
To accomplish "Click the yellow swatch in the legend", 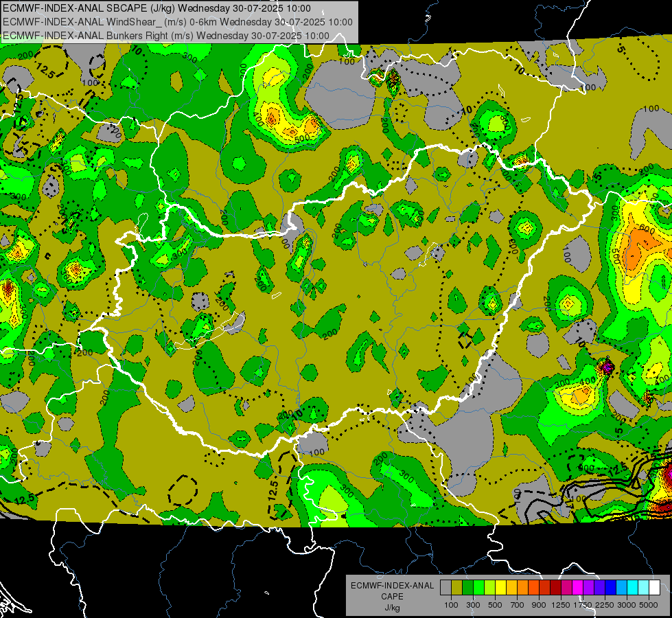I will coord(500,588).
